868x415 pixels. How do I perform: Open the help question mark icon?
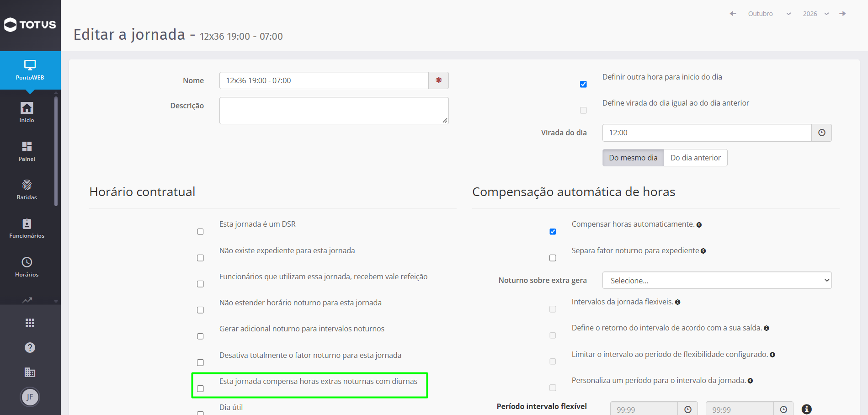[x=30, y=348]
